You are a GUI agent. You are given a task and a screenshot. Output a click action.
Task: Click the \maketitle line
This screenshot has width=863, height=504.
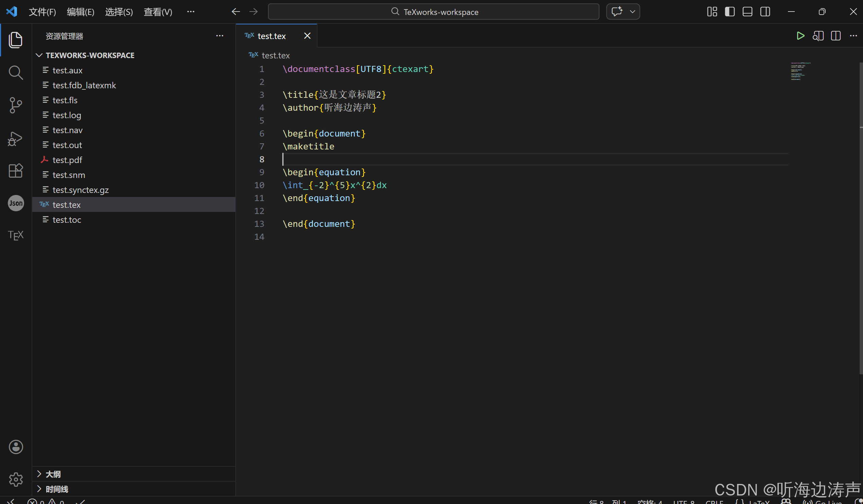point(308,146)
